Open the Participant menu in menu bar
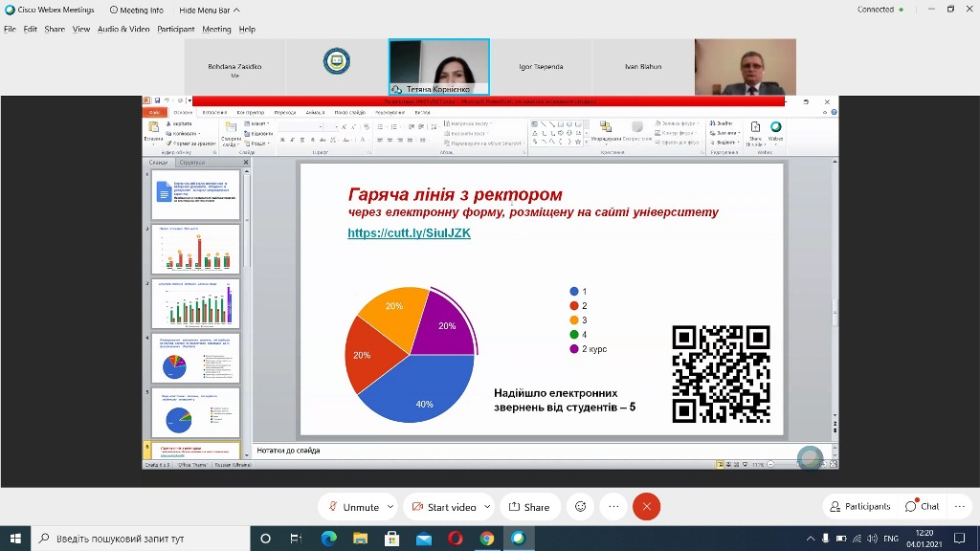 (x=176, y=29)
